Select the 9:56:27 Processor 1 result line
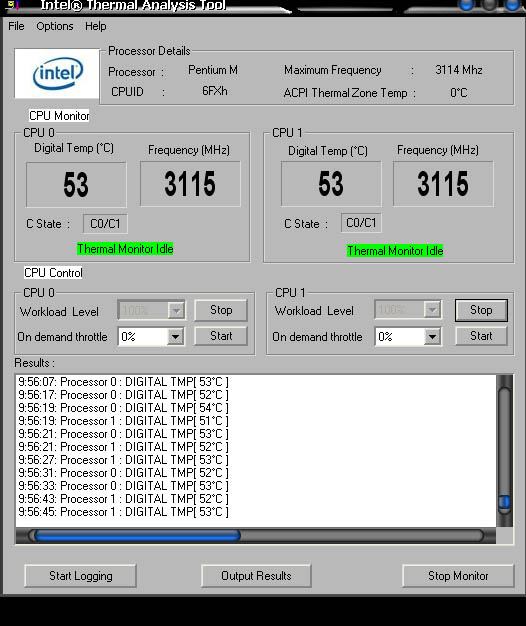Screen dimensions: 526x626 [123, 460]
